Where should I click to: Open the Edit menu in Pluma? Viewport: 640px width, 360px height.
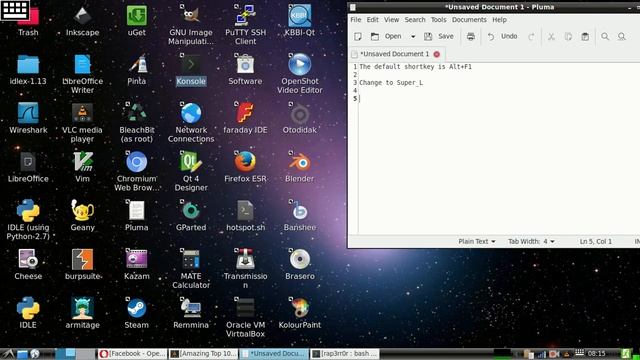point(372,20)
